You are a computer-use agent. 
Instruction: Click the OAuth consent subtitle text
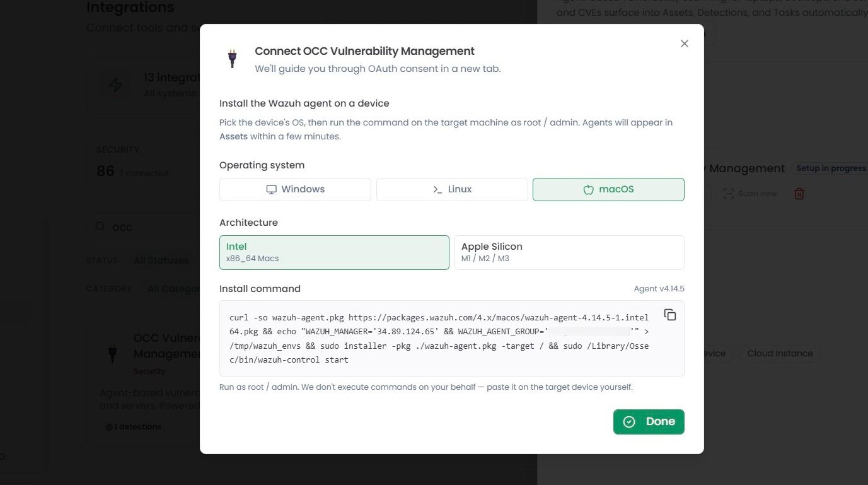click(x=378, y=69)
